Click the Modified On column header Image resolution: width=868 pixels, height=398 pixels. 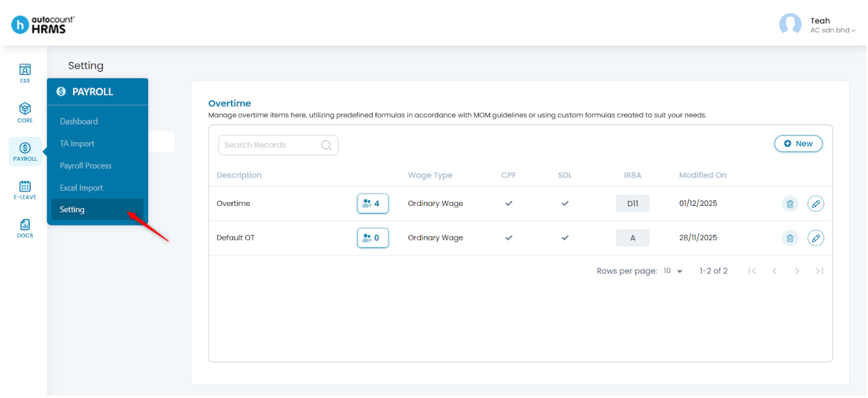click(x=703, y=176)
